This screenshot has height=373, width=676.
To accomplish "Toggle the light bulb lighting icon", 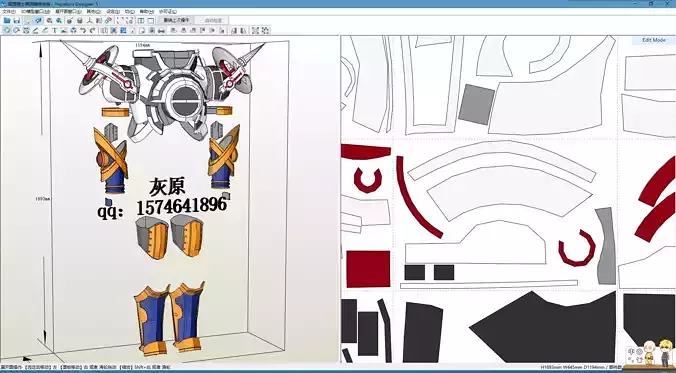I will [x=28, y=20].
